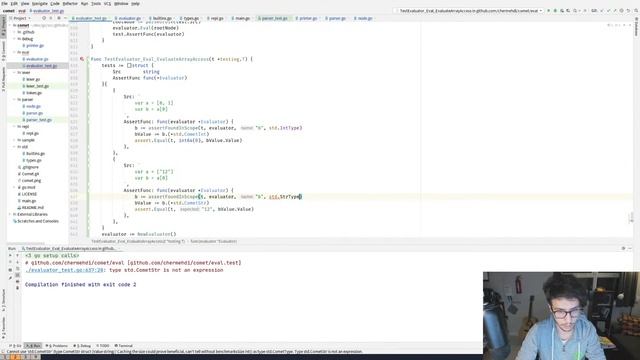This screenshot has height=360, width=640.
Task: Switch to parser_test.go editor tab
Action: pyautogui.click(x=273, y=18)
